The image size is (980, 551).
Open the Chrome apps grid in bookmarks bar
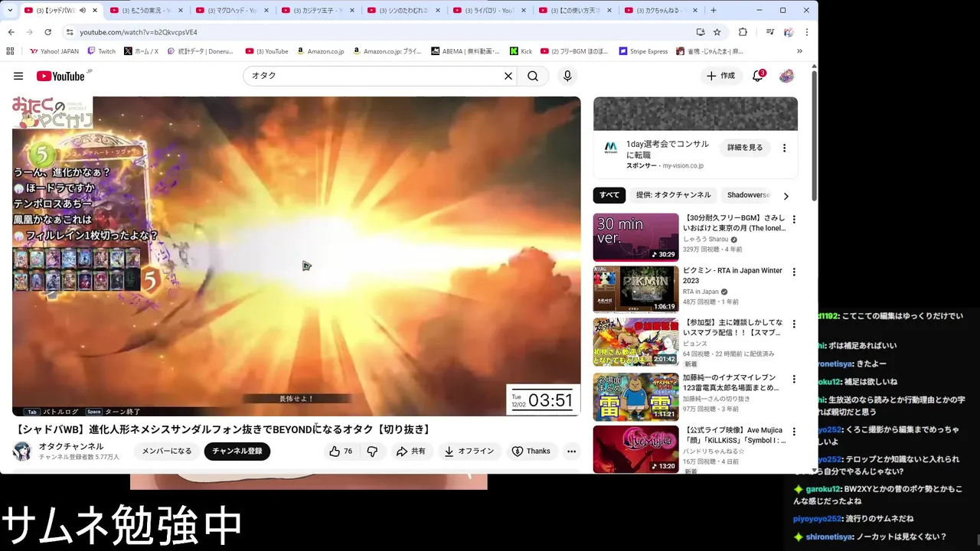(10, 51)
